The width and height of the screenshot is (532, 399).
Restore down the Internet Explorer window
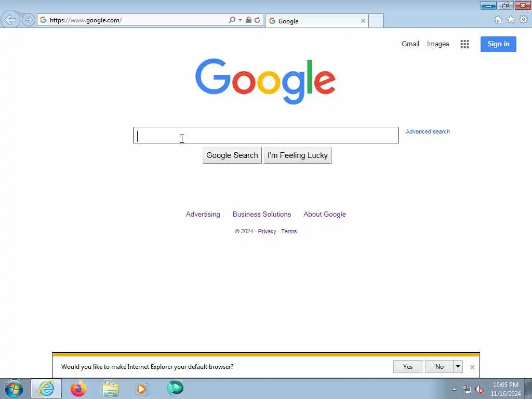coord(506,5)
